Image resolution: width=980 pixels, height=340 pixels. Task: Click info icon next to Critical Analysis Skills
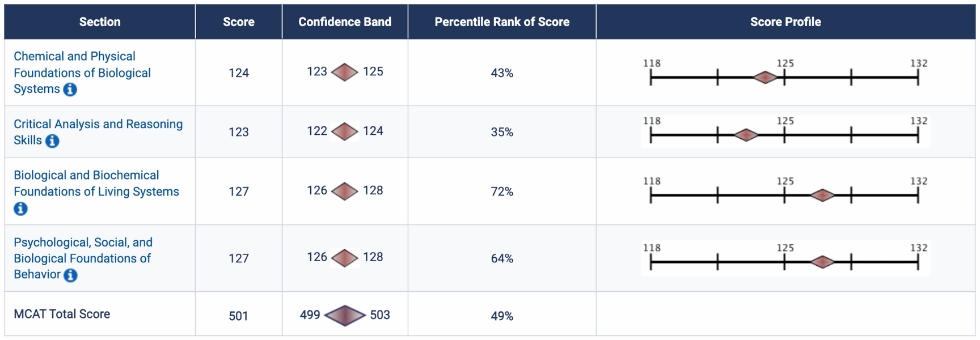52,141
